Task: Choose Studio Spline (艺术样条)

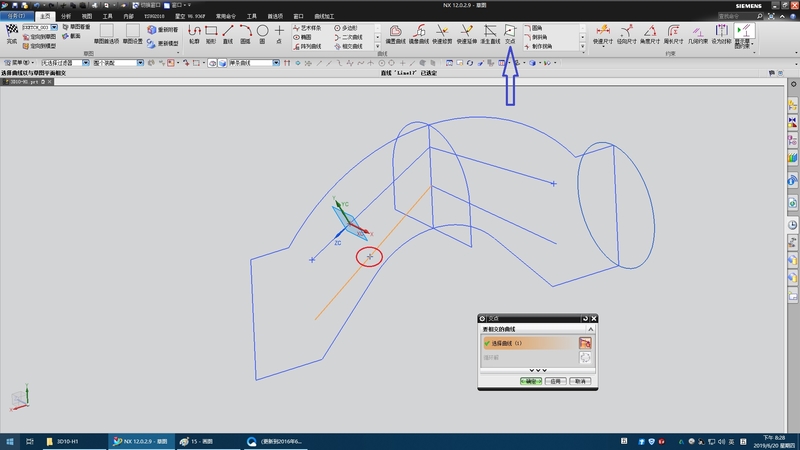Action: coord(307,28)
